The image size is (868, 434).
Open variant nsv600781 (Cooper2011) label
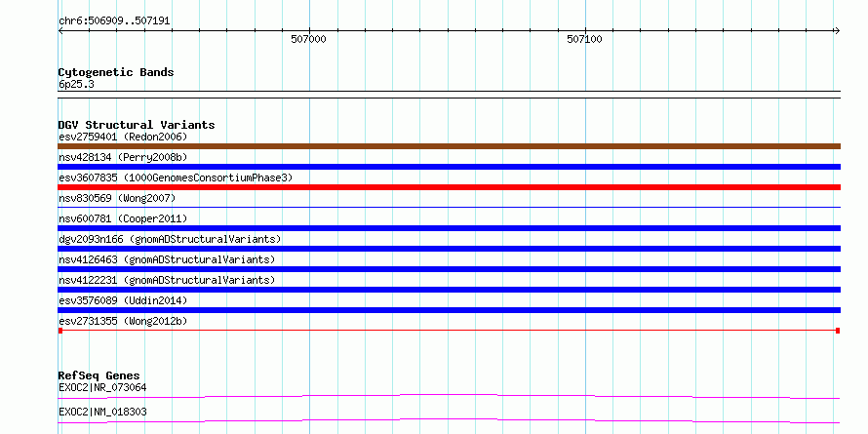[x=123, y=218]
